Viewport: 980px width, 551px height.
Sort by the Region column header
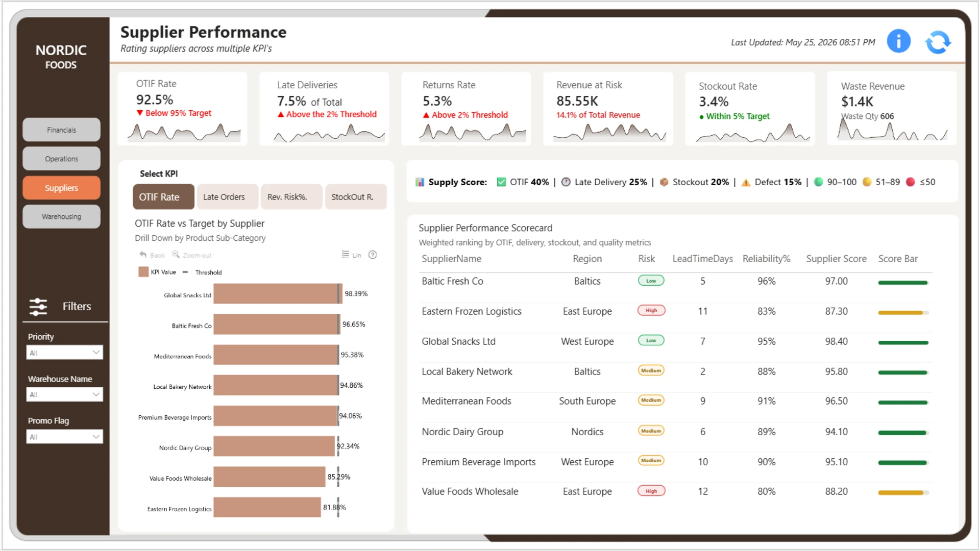[x=587, y=259]
